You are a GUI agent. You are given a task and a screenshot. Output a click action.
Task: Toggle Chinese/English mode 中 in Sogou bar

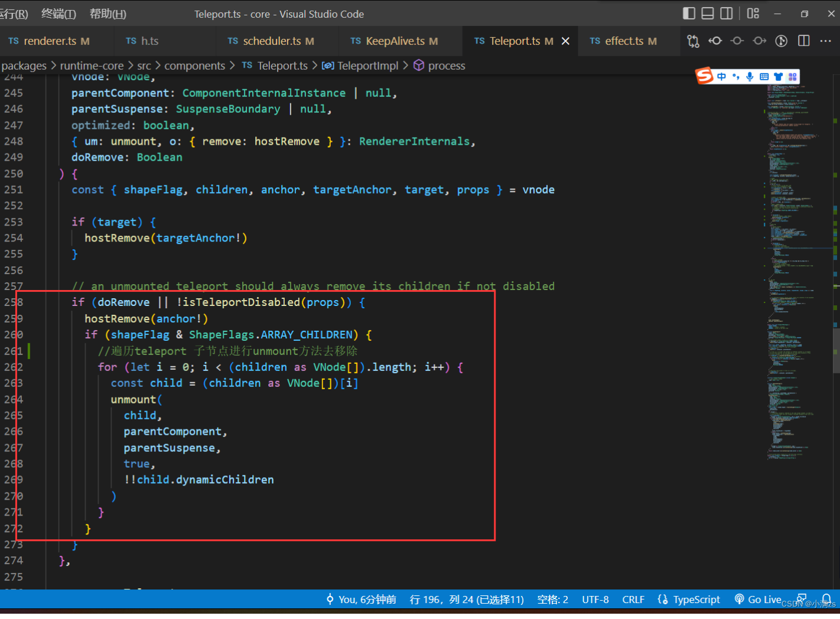coord(722,77)
